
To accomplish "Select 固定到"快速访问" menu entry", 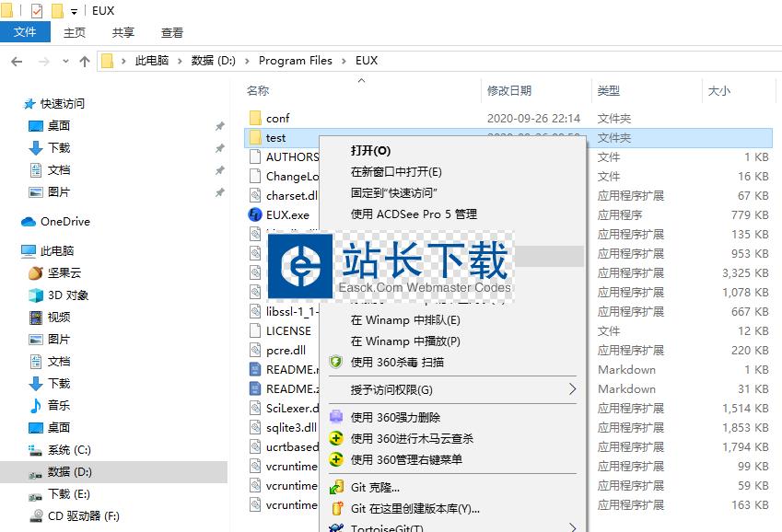I will pos(393,193).
